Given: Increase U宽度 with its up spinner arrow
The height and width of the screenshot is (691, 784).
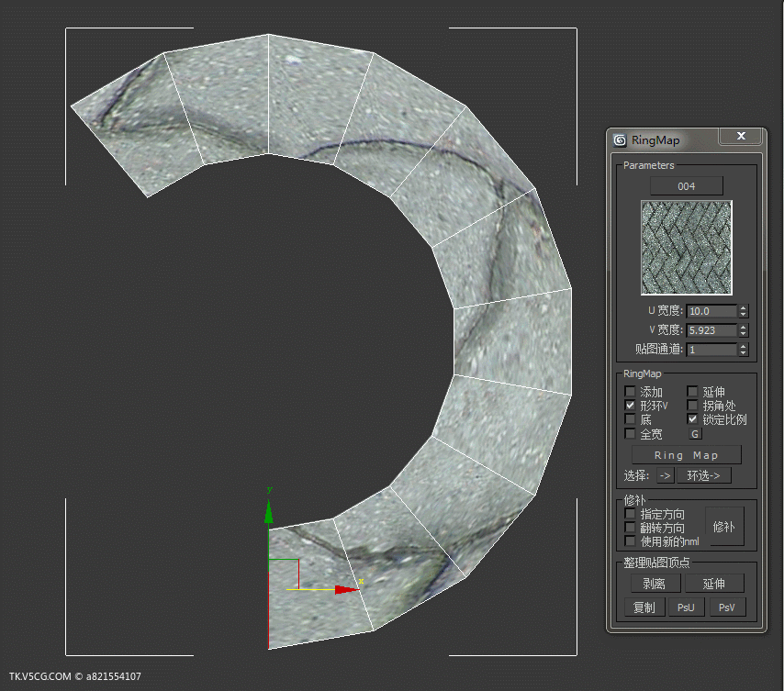Looking at the screenshot, I should pyautogui.click(x=744, y=307).
